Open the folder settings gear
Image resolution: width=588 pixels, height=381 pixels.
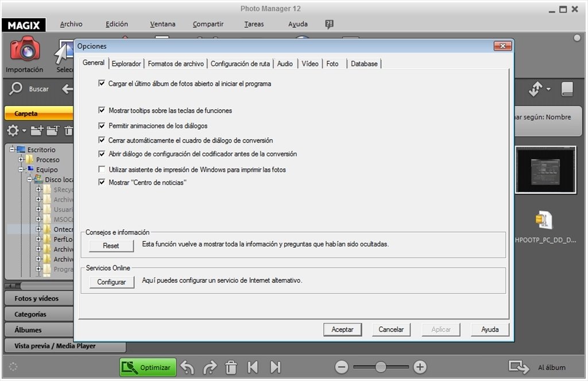[13, 130]
